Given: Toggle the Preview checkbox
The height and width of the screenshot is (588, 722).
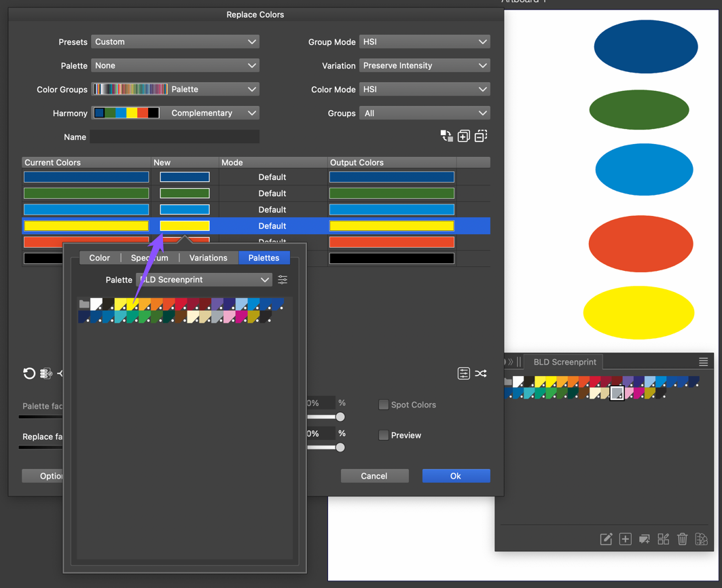Looking at the screenshot, I should [x=384, y=435].
